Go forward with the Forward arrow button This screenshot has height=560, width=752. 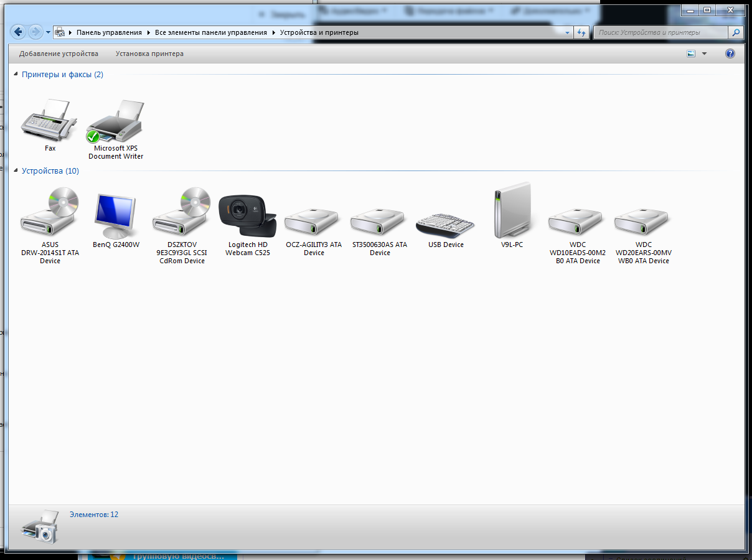35,32
